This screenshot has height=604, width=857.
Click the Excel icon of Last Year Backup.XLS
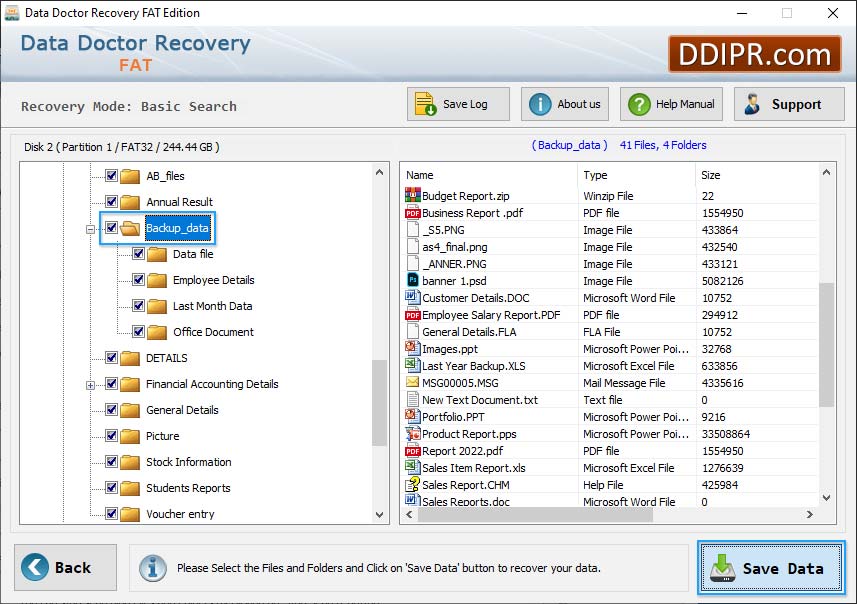(x=412, y=365)
